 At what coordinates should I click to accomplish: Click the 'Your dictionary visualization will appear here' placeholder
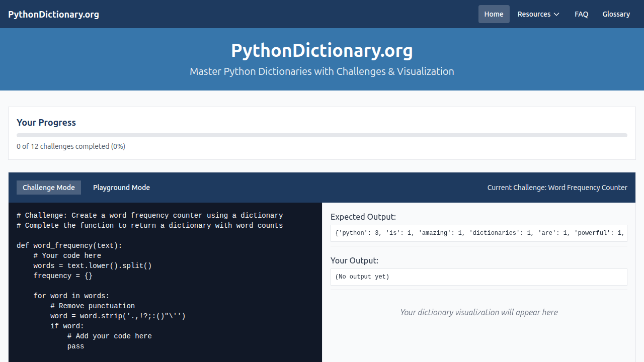479,312
